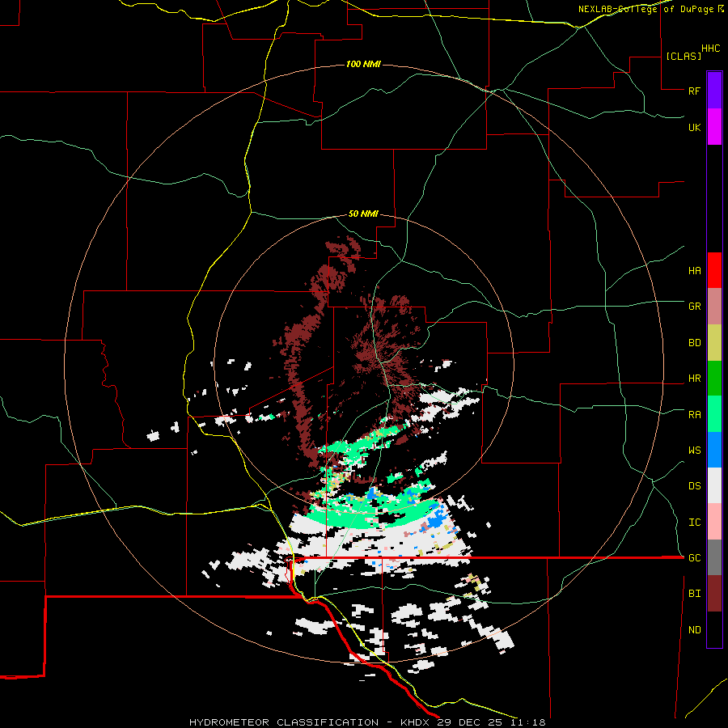Select the BD yellow legend block

tap(714, 343)
